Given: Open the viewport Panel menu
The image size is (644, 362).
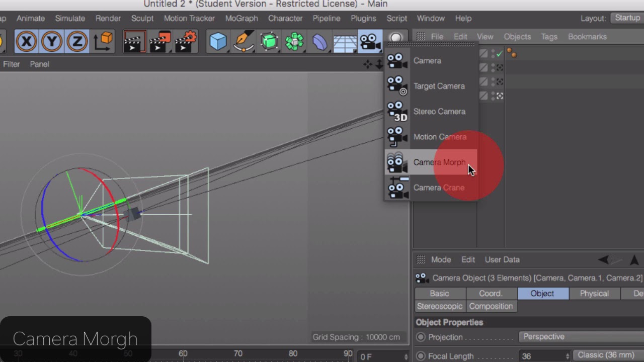Looking at the screenshot, I should pyautogui.click(x=39, y=64).
